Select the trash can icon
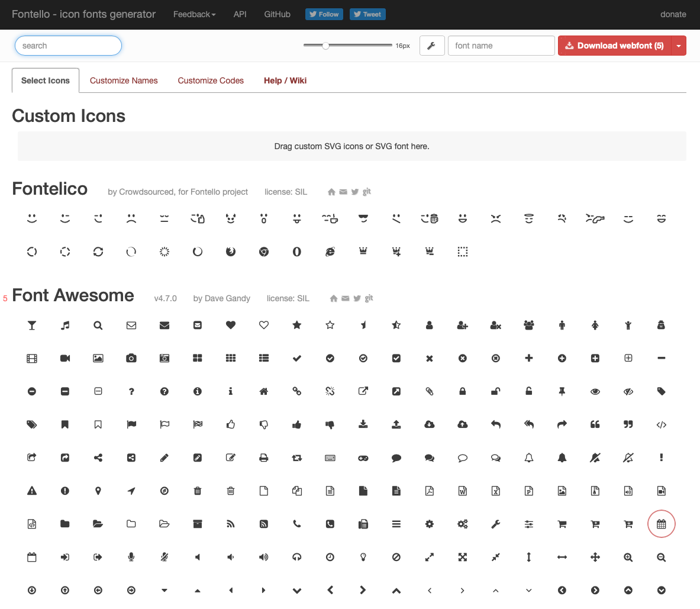Viewport: 700px width, 609px height. (x=197, y=491)
